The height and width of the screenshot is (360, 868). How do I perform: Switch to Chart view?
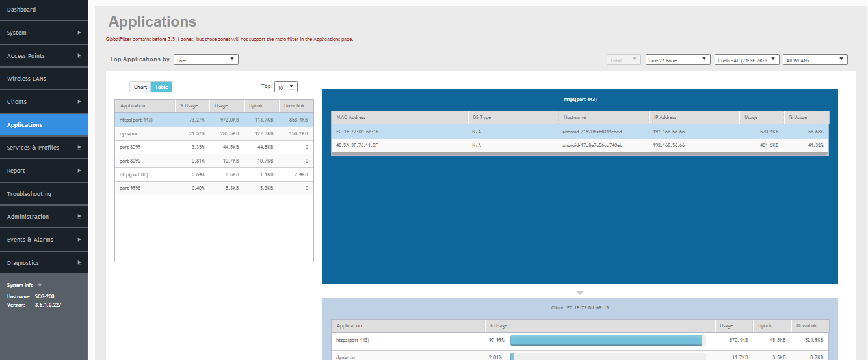tap(140, 87)
